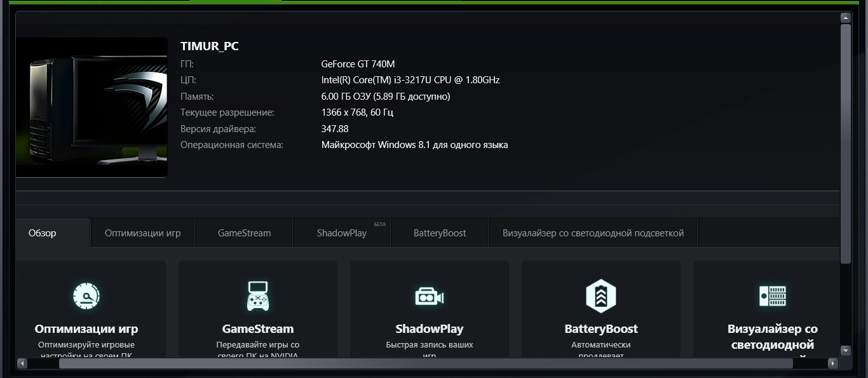Click the vertical scrollbar down arrow
868x378 pixels.
(x=846, y=350)
